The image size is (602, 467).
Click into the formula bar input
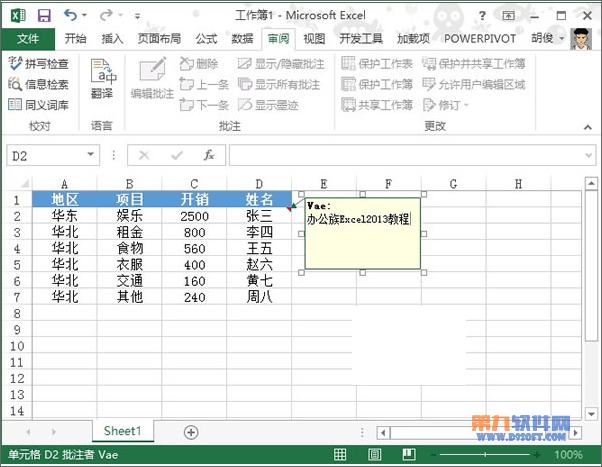407,155
